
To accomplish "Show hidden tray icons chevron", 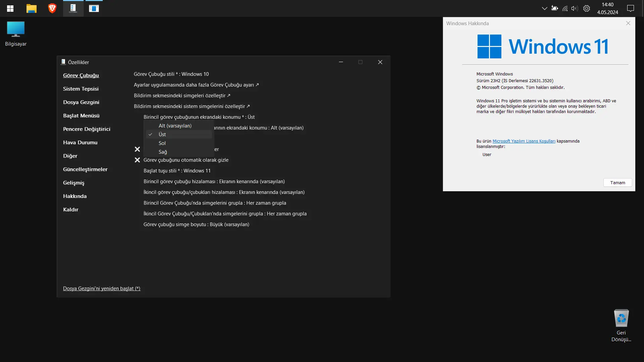I will (x=544, y=8).
